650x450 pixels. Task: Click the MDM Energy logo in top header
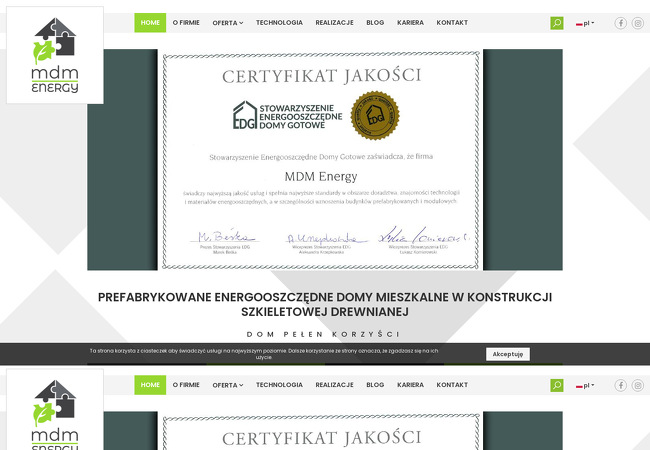pos(55,55)
